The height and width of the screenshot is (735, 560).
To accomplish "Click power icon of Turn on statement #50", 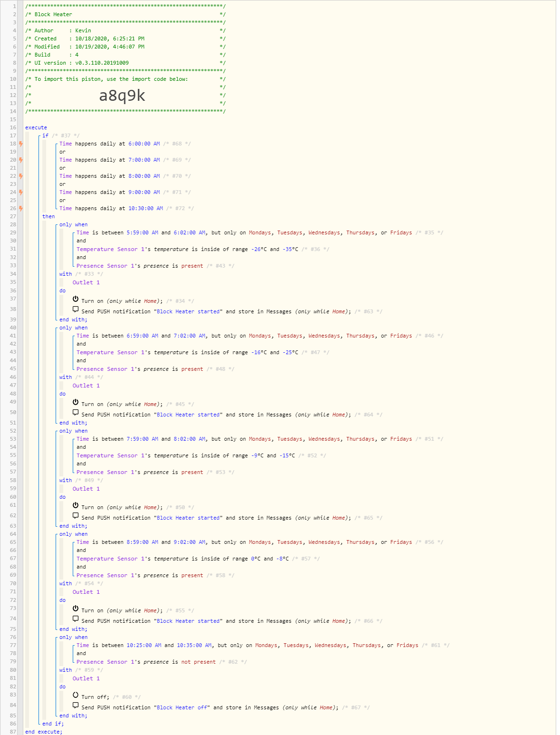I will pyautogui.click(x=76, y=505).
